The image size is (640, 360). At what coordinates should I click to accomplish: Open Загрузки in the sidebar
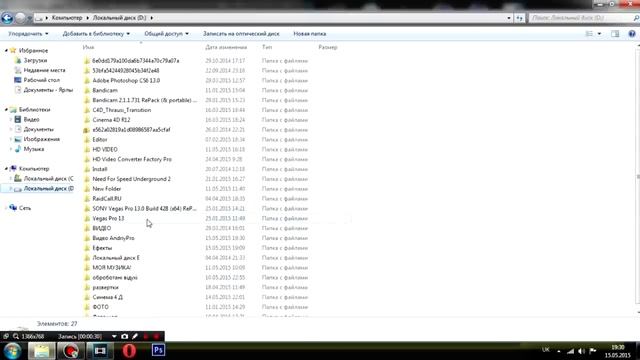click(x=35, y=60)
